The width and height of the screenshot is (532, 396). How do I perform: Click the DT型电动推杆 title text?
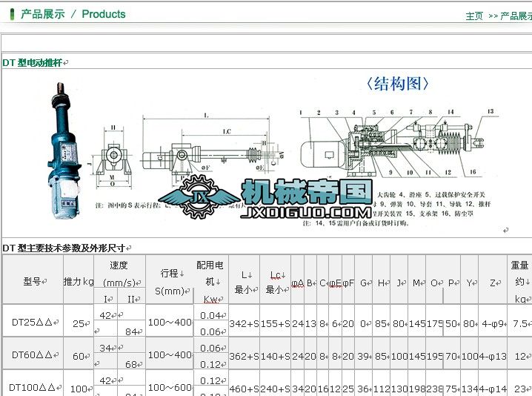33,62
